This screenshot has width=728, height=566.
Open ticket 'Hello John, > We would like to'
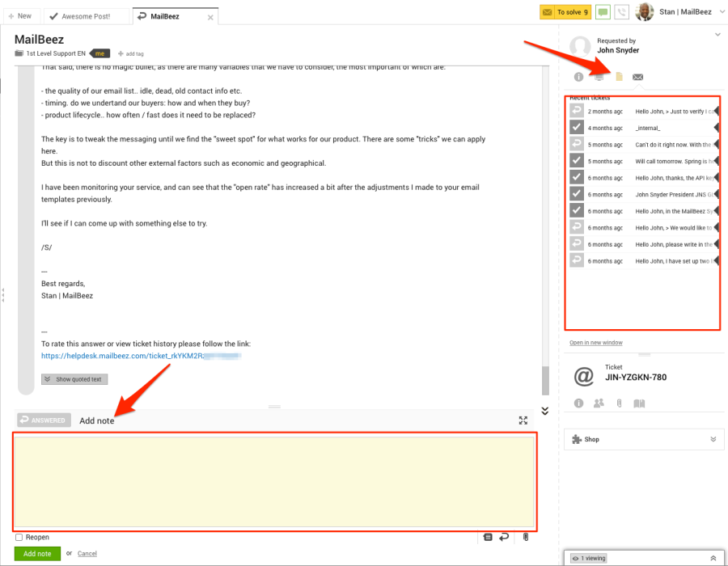[644, 228]
